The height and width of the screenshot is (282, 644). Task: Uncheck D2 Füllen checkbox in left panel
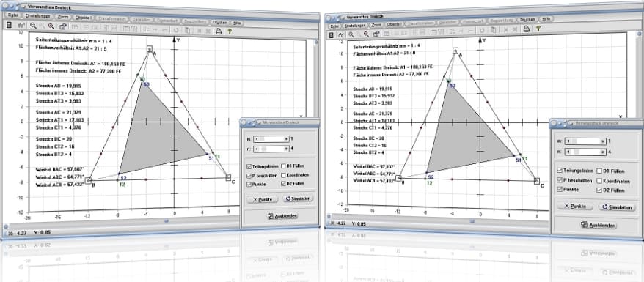(284, 184)
